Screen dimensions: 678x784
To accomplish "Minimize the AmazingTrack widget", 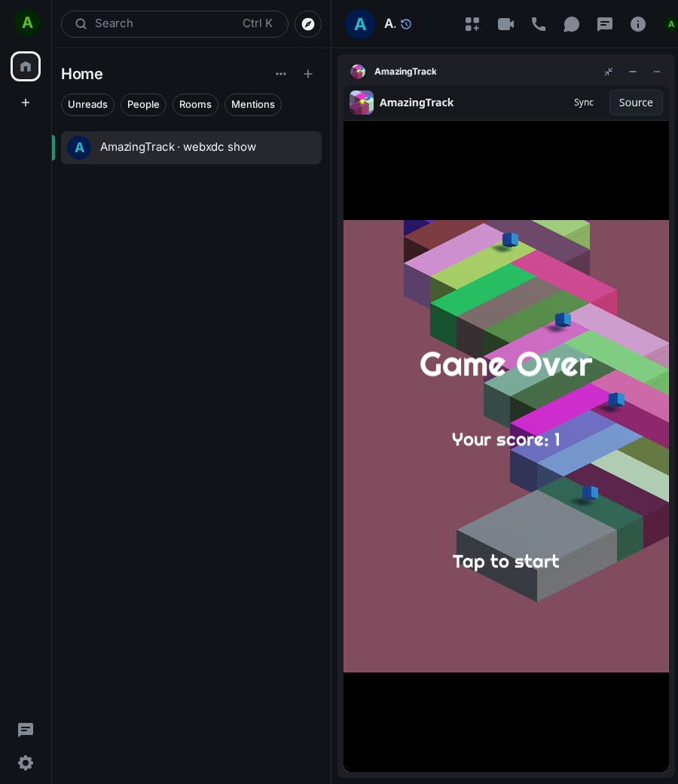I will 633,72.
